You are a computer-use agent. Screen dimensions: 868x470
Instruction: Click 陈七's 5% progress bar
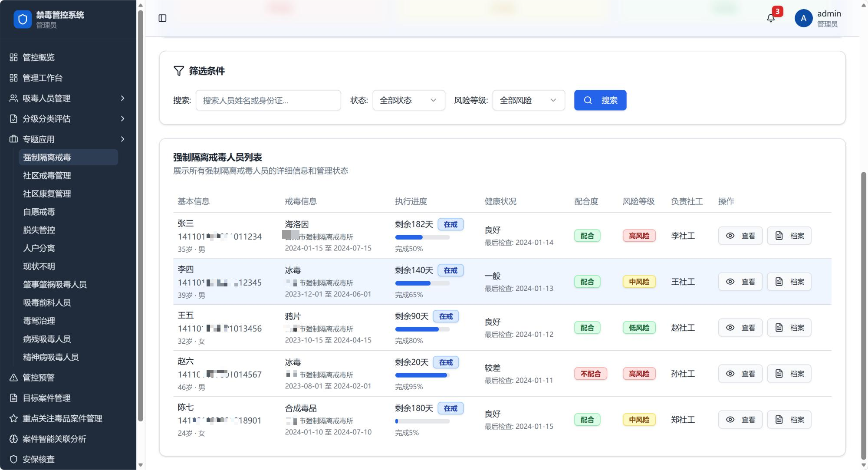[x=422, y=421]
